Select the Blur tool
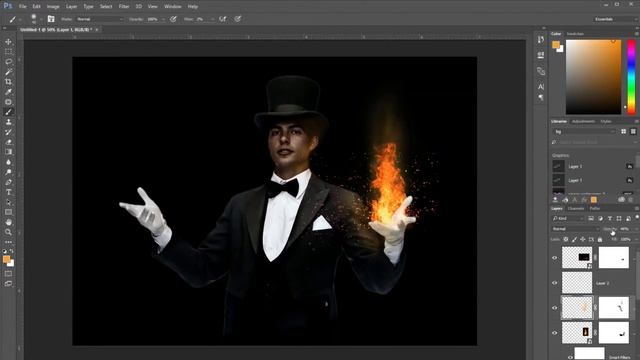 8,162
